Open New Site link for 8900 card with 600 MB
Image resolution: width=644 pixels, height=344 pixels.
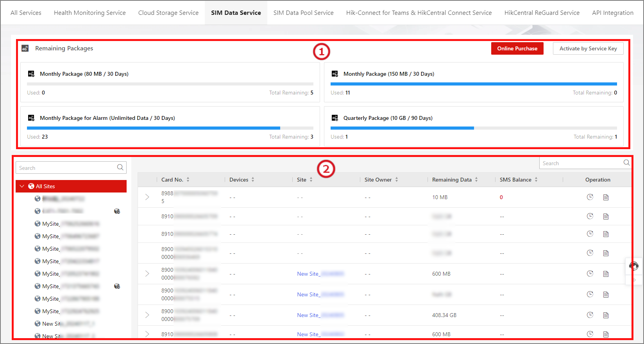tap(320, 274)
